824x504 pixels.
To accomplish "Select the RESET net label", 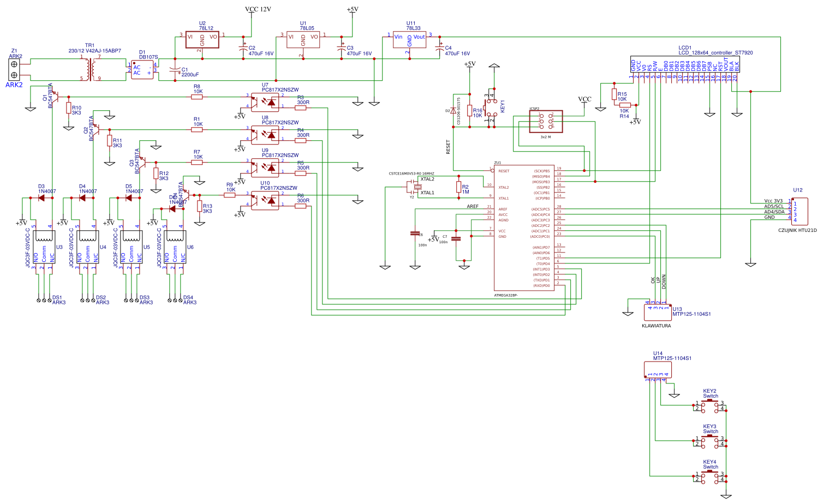I will (448, 146).
